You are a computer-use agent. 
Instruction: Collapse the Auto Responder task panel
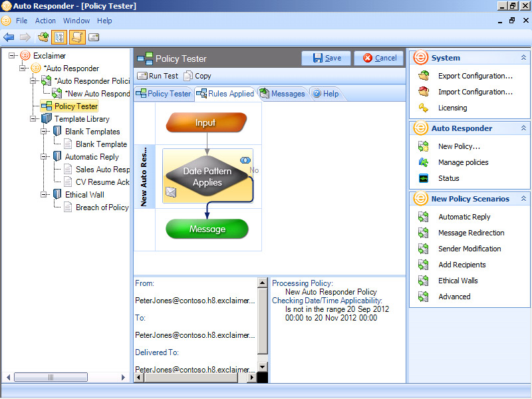point(523,128)
